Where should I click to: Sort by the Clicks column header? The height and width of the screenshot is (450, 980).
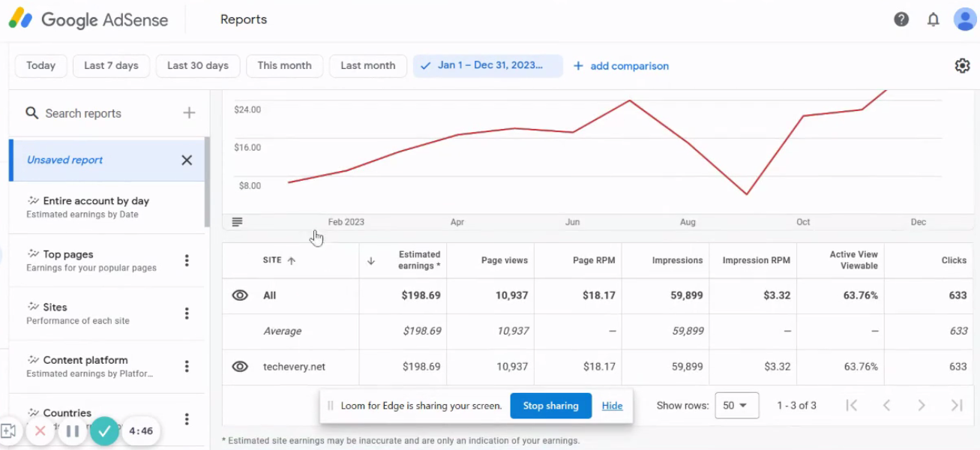954,260
